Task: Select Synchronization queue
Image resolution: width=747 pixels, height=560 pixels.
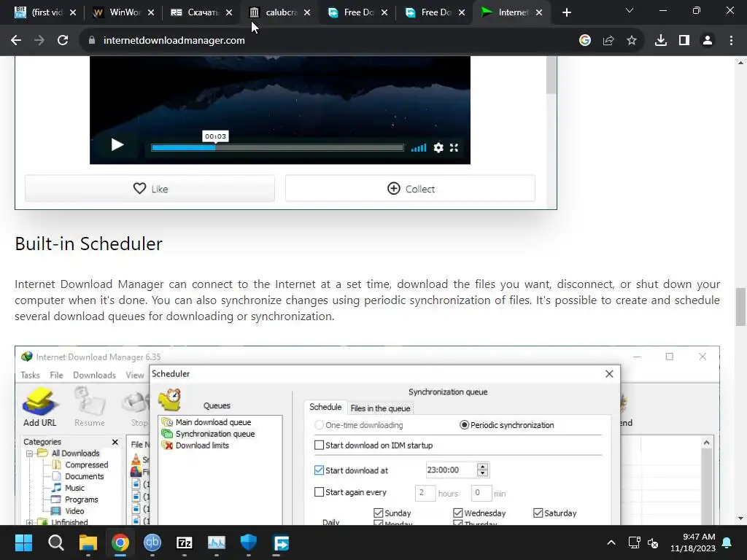Action: coord(215,434)
